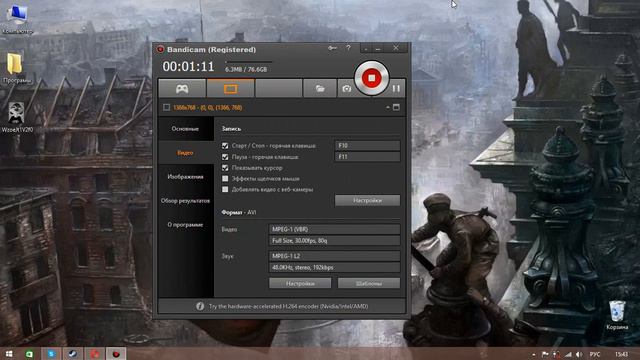Click Настройки button under recording options

(x=367, y=200)
